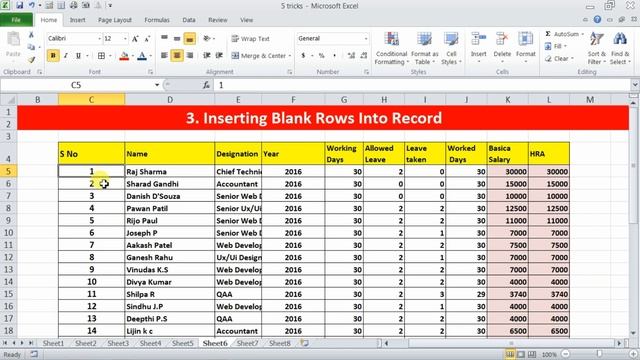The width and height of the screenshot is (640, 360).
Task: Expand the Font dialog launcher
Action: tap(151, 72)
